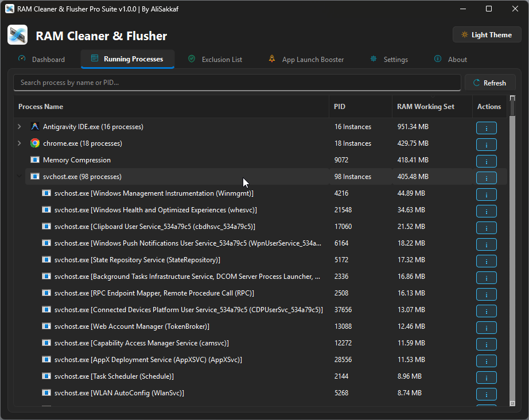Click PID 37656 cell
Screen dimensions: 529x420
click(x=343, y=310)
